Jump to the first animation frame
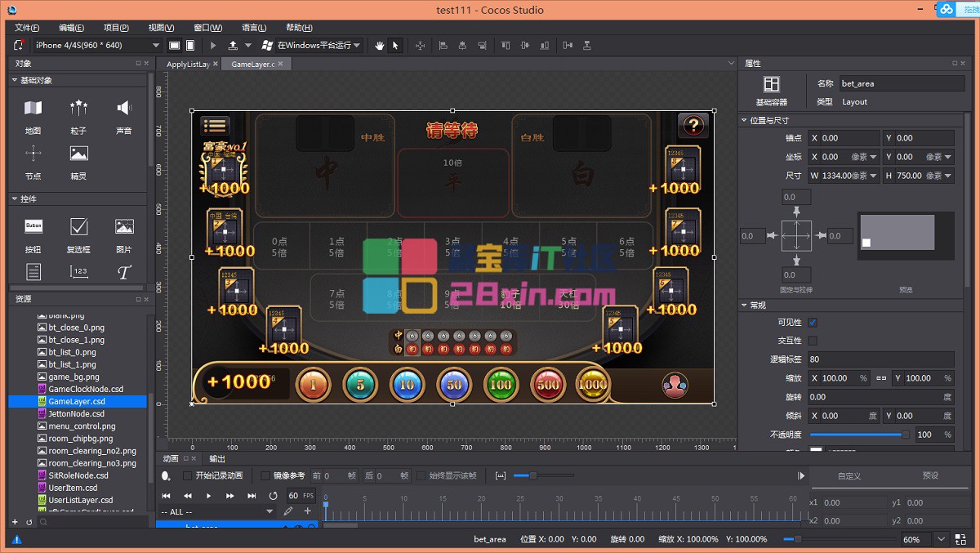 point(167,496)
